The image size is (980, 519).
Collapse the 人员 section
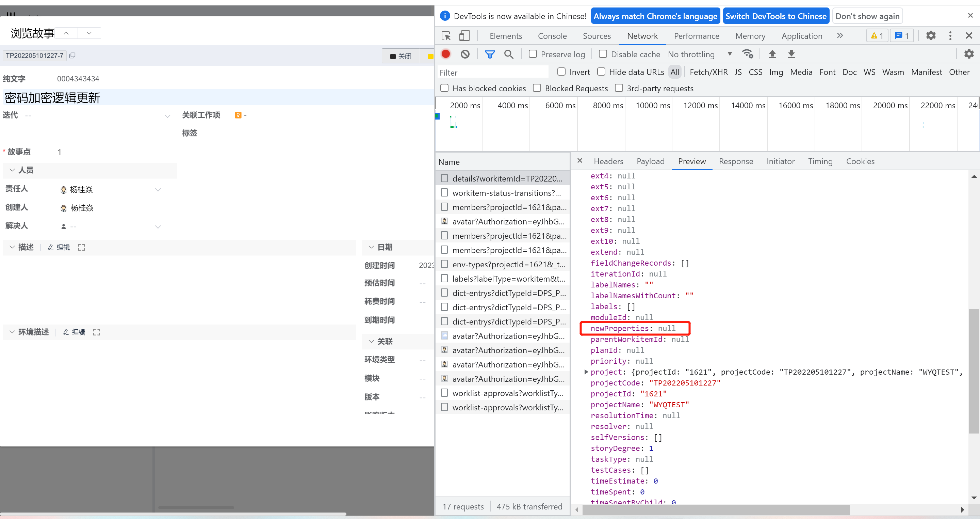click(12, 170)
